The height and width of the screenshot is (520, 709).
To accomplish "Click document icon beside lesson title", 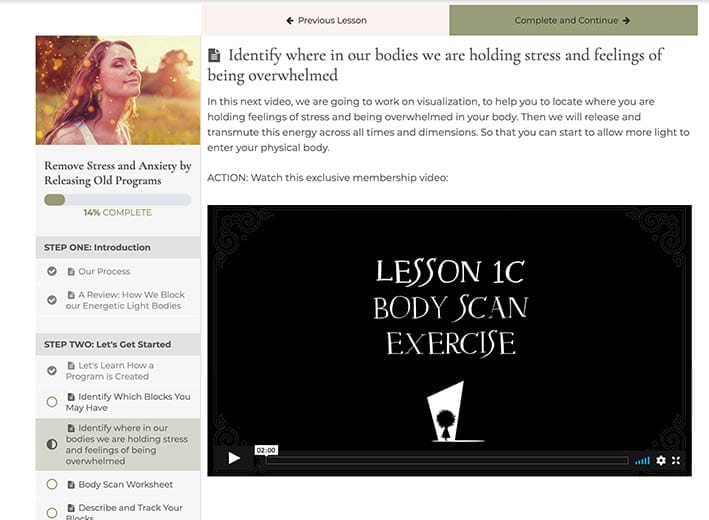I will tap(214, 56).
